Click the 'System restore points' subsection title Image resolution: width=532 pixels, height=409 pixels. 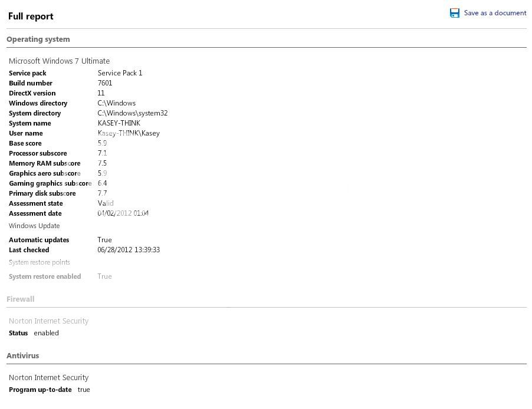pos(40,262)
